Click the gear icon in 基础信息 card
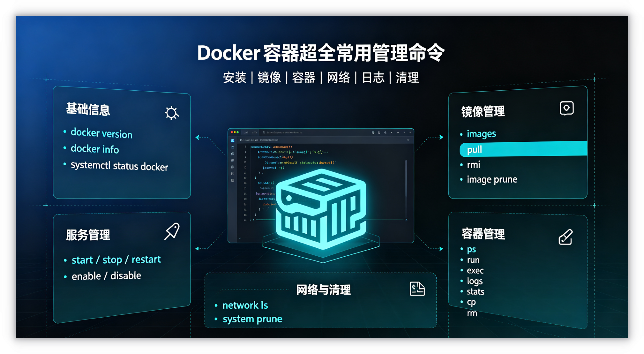Screen dimensions: 644x354 [172, 113]
